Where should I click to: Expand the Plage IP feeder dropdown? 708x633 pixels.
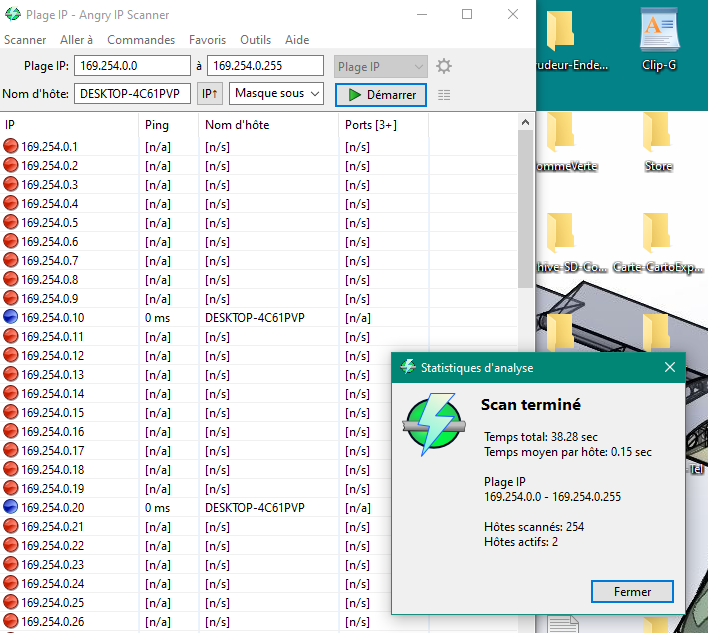381,66
